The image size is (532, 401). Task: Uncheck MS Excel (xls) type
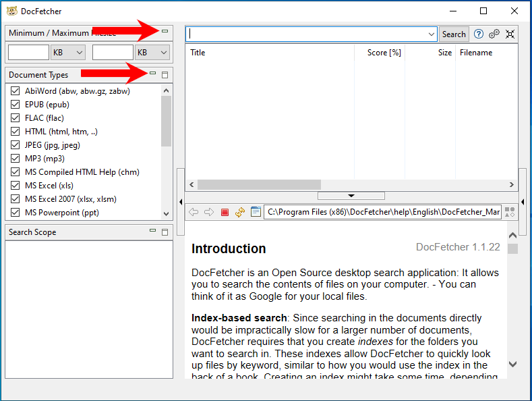[15, 186]
